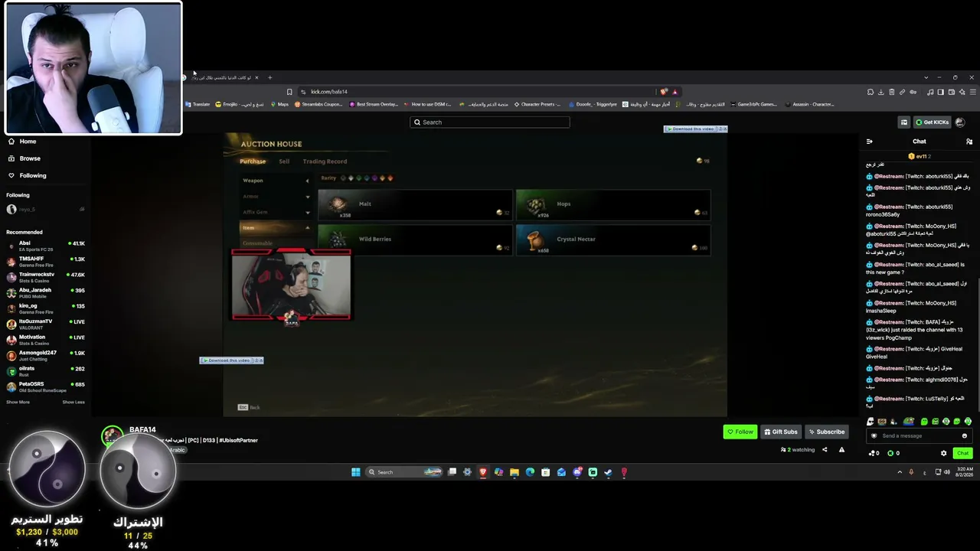Viewport: 980px width, 551px height.
Task: Open the Best Stream Overlay bookmark
Action: pos(374,104)
